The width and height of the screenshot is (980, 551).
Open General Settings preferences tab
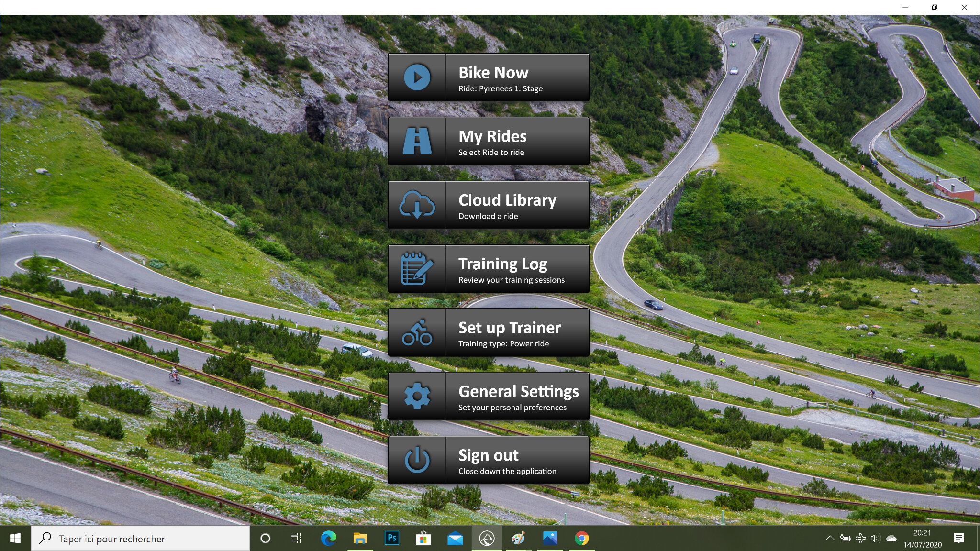[489, 396]
